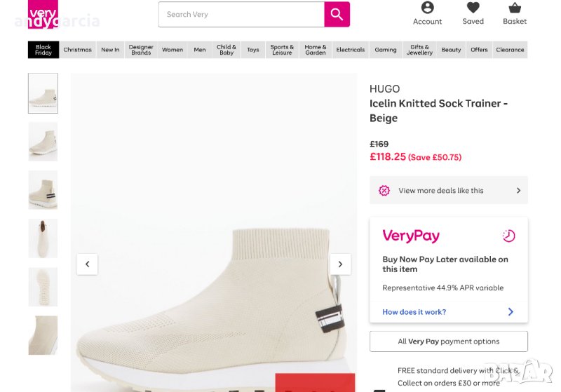The width and height of the screenshot is (561, 392).
Task: Click the magnifier search button
Action: point(337,14)
